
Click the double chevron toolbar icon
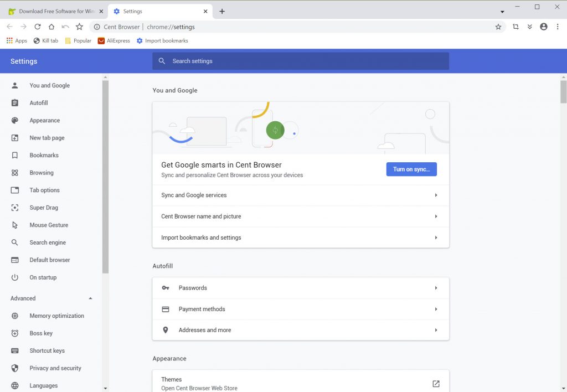click(530, 27)
